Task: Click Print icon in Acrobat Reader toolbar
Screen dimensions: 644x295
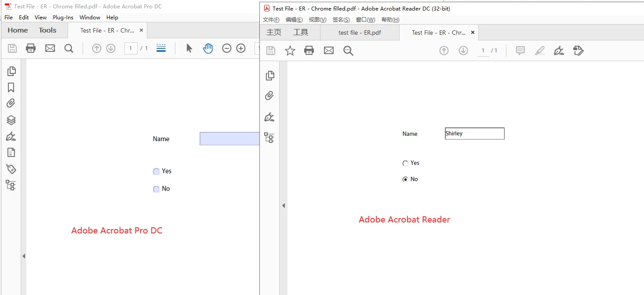Action: click(309, 51)
